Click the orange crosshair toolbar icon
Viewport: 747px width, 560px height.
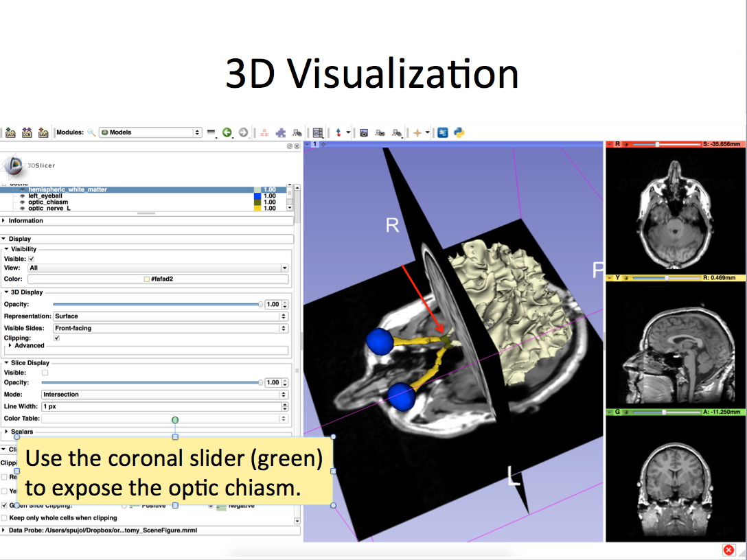[x=417, y=133]
